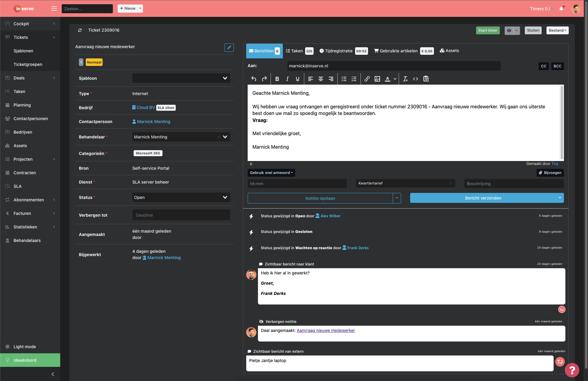
Task: Expand the Sjabloon dropdown
Action: pyautogui.click(x=181, y=78)
